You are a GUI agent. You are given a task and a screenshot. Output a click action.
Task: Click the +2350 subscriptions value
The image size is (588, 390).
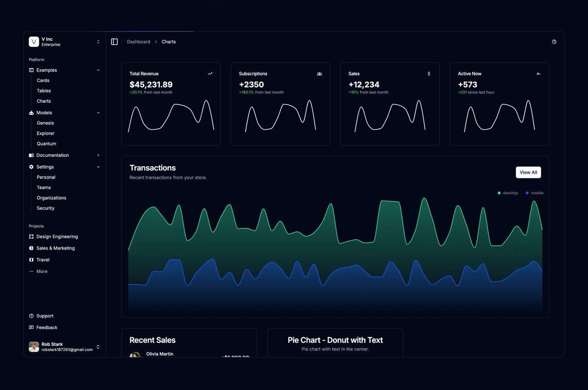click(x=251, y=84)
